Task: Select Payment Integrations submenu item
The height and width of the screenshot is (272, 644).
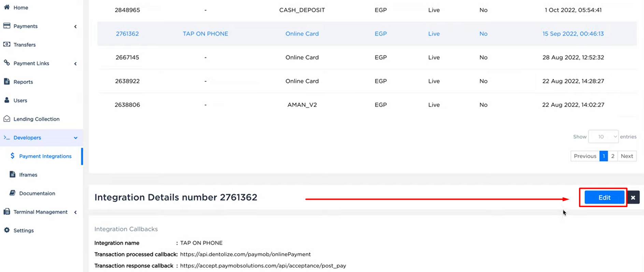Action: [x=45, y=156]
